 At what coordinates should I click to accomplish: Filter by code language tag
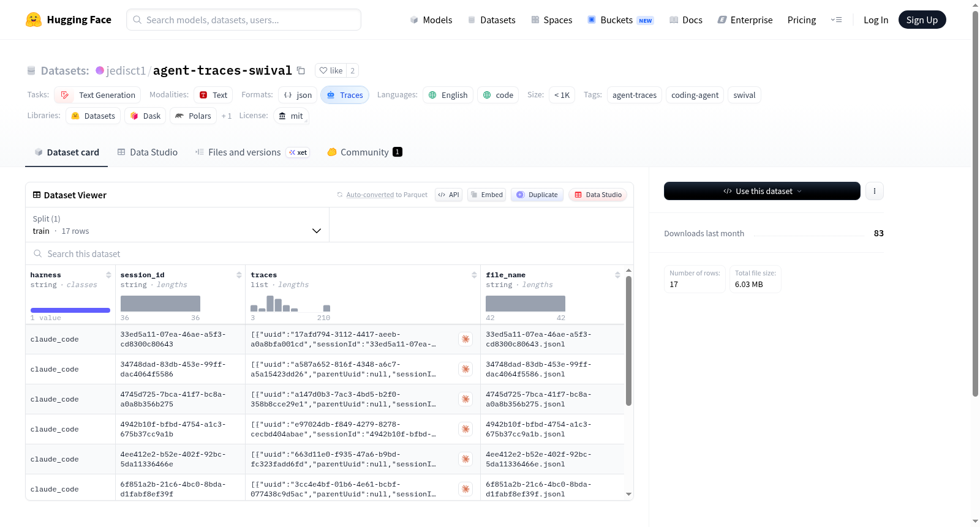[498, 95]
